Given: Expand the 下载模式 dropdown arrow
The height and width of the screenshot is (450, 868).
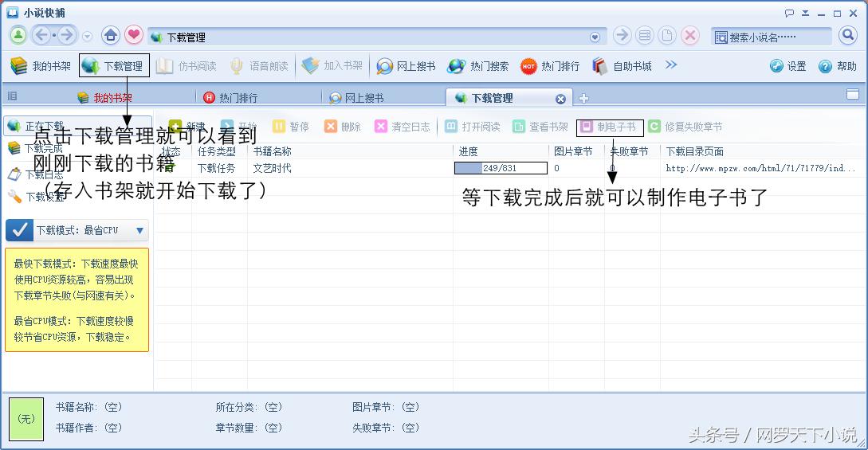Looking at the screenshot, I should [x=140, y=230].
